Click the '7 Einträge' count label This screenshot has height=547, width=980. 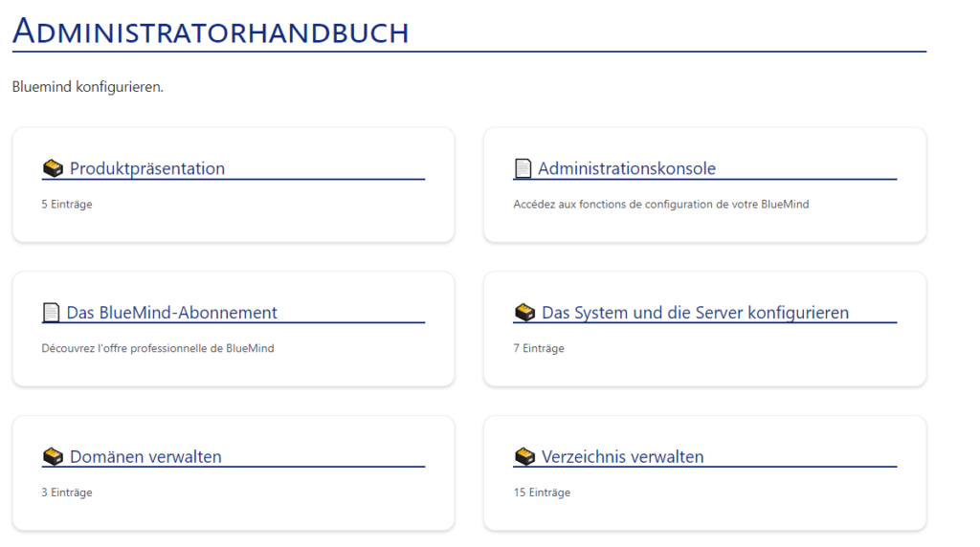click(539, 348)
